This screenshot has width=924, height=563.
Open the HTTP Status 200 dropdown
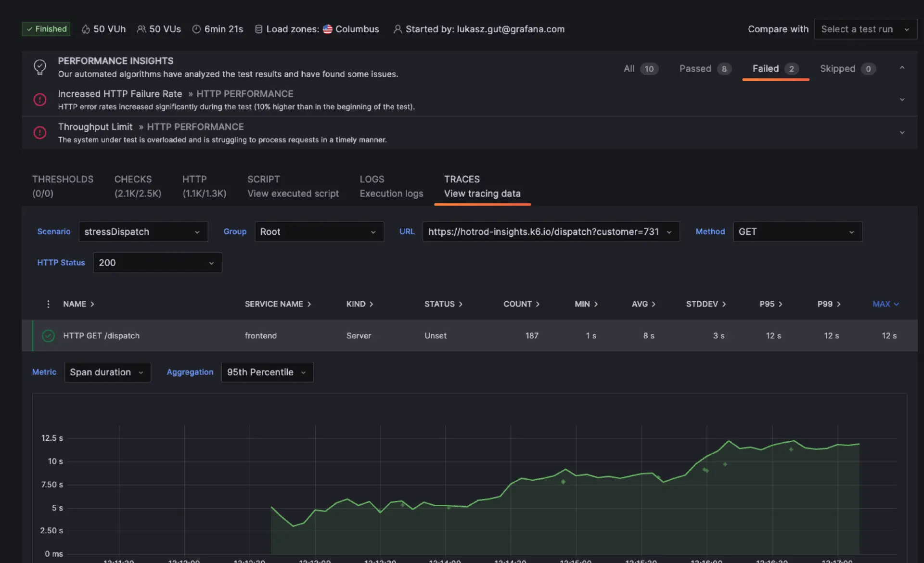[157, 263]
